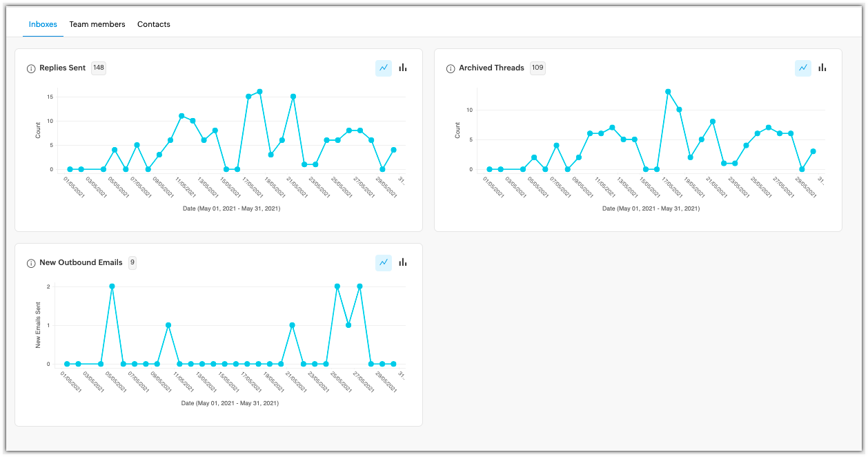Click a zero-value data point on 15/05 in Replies Sent

coord(226,168)
